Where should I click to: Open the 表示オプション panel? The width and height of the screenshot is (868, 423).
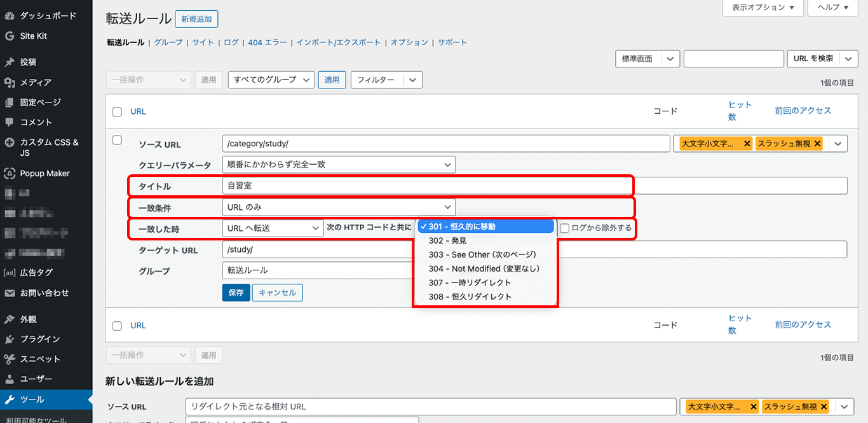pyautogui.click(x=763, y=8)
